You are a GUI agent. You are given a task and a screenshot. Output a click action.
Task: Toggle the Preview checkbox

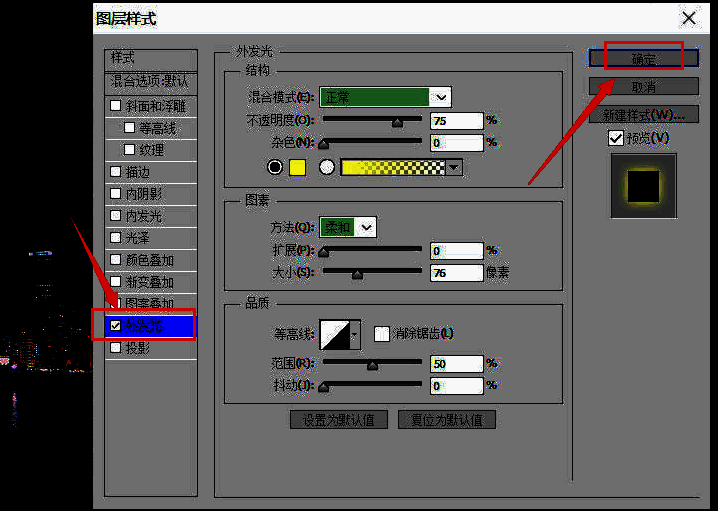click(x=616, y=137)
